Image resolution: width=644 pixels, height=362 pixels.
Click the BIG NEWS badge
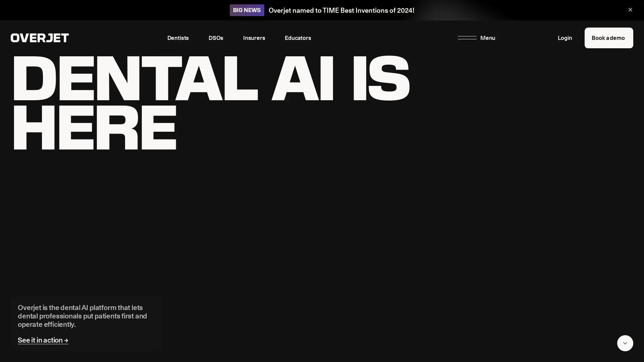(247, 10)
